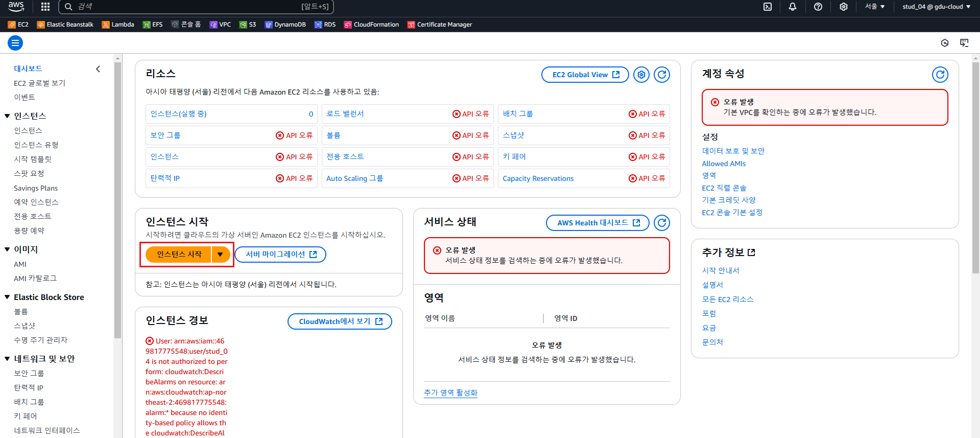Open Allowed AMIs settings link
Viewport: 980px width, 438px height.
point(724,164)
